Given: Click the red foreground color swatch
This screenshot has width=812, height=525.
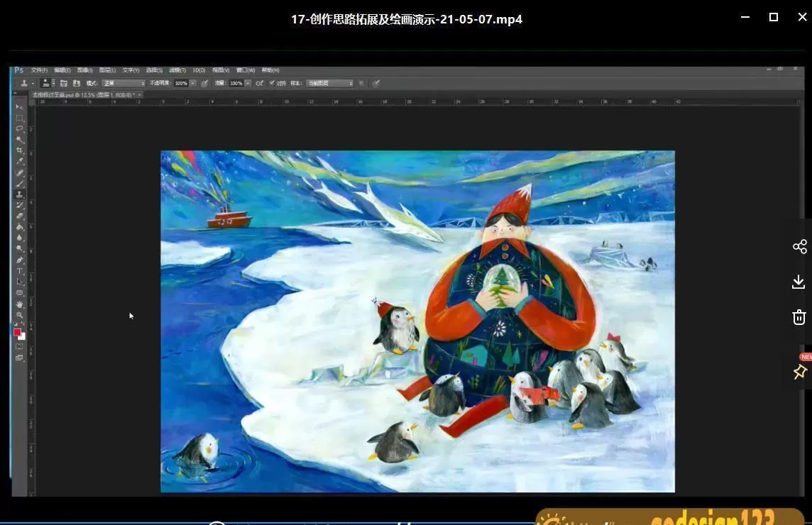Looking at the screenshot, I should 17,331.
